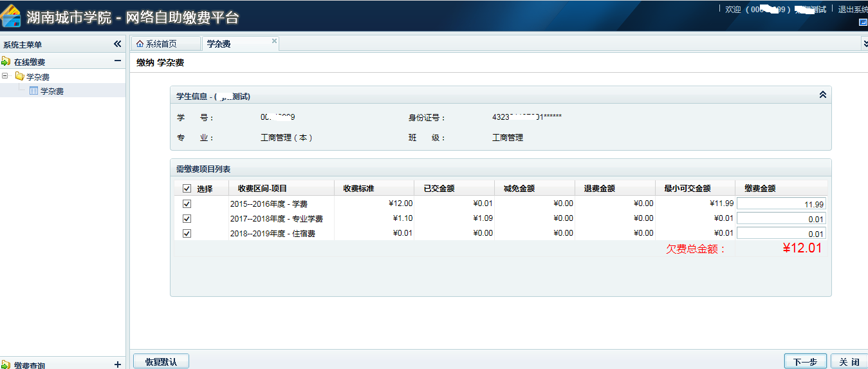Edit the 学费 payment amount field 11.99
This screenshot has width=868, height=369.
pos(781,204)
